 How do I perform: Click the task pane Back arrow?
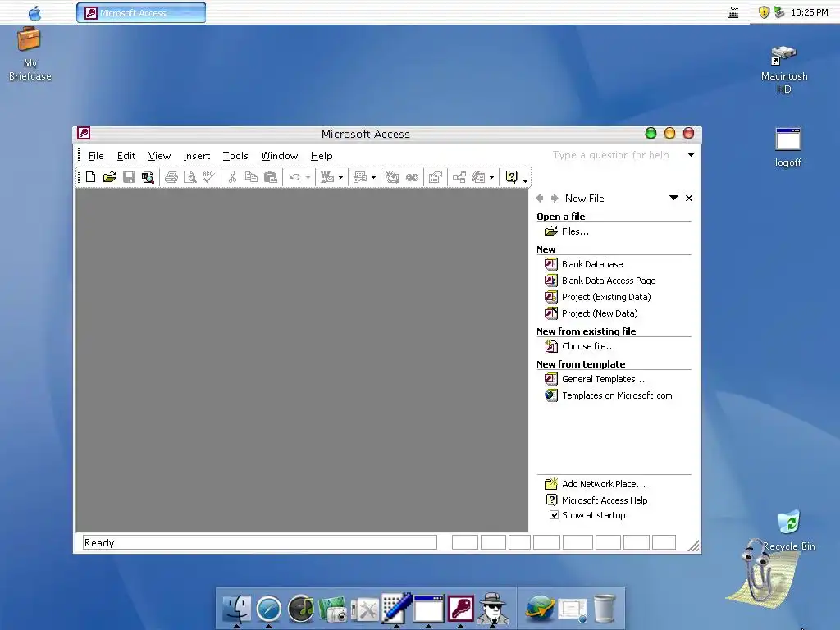pos(540,199)
